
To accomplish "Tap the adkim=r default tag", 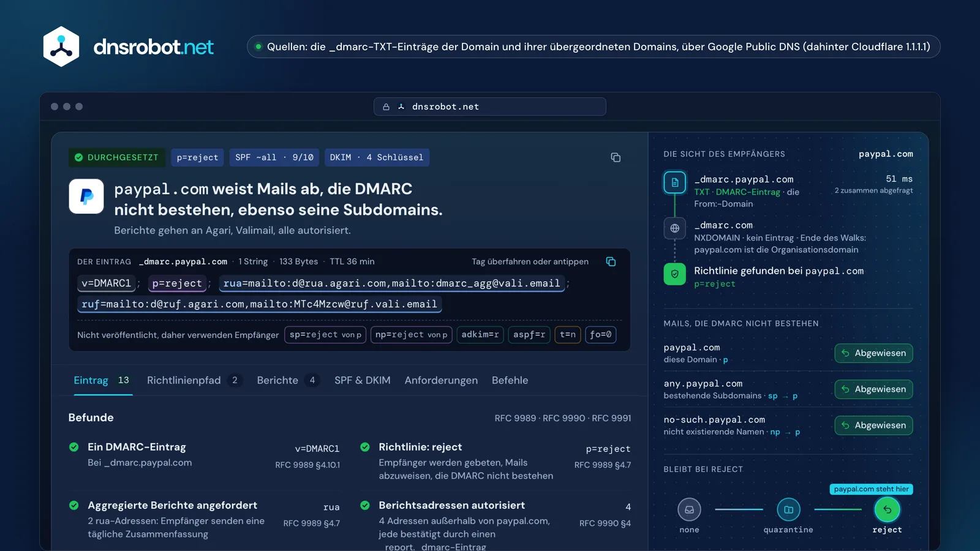I will [480, 335].
